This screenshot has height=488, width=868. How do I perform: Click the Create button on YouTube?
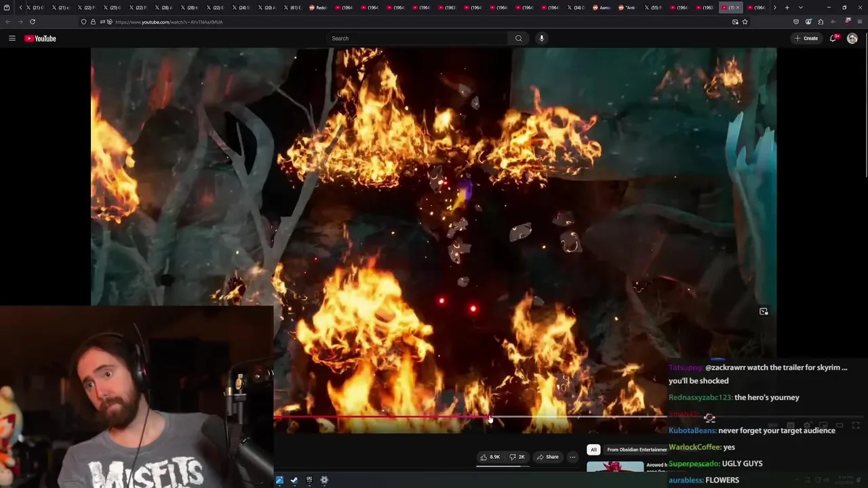(807, 39)
